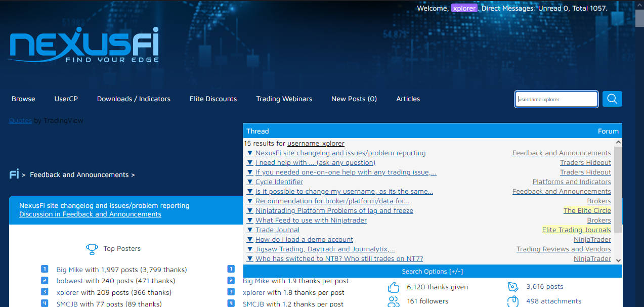The width and height of the screenshot is (644, 307).
Task: Open 'I need help with ...' thread
Action: (x=315, y=163)
